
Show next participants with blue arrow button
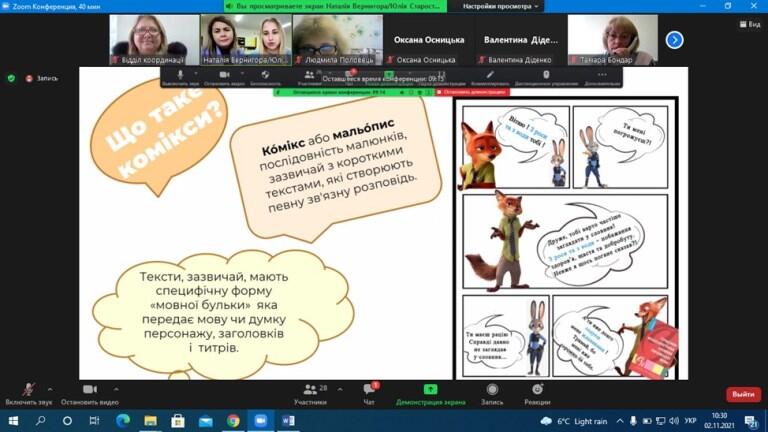click(x=674, y=40)
